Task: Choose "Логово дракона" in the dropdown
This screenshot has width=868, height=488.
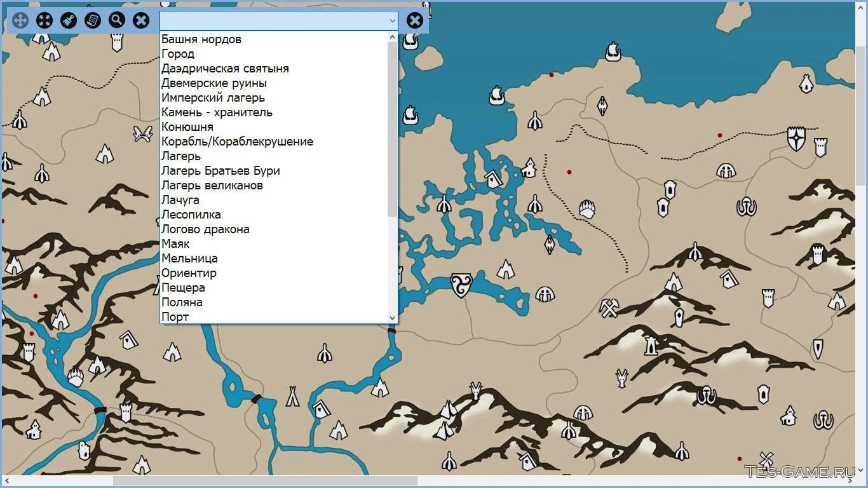Action: [205, 229]
